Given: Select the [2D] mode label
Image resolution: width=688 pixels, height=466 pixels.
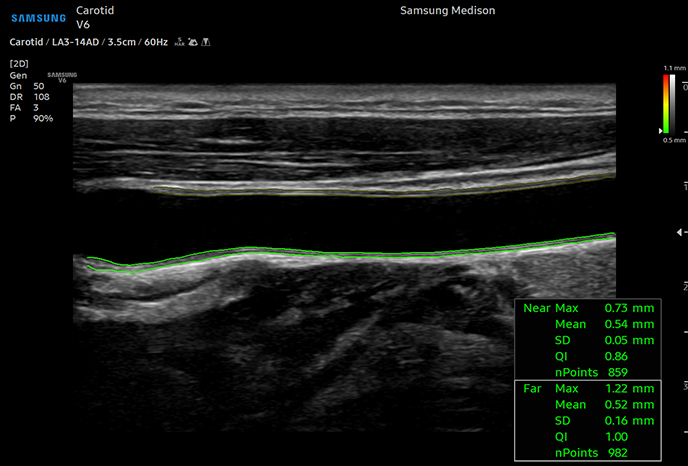Looking at the screenshot, I should [x=18, y=64].
